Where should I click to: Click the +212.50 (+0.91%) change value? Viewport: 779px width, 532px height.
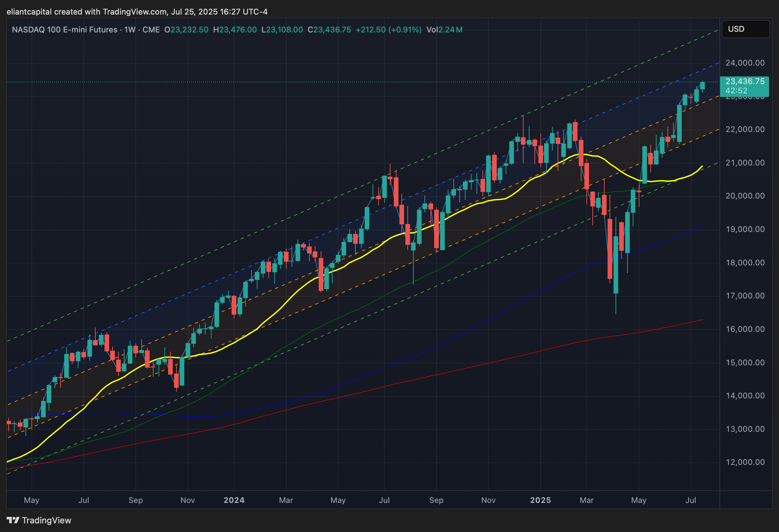pyautogui.click(x=388, y=30)
